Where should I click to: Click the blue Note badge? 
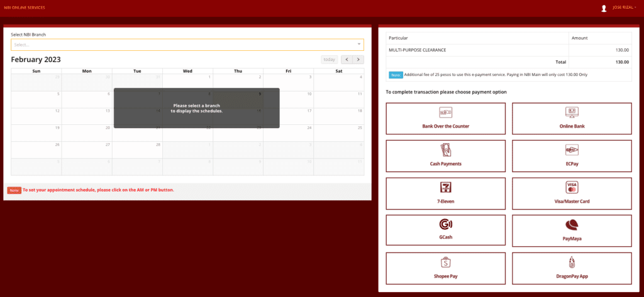(x=396, y=75)
